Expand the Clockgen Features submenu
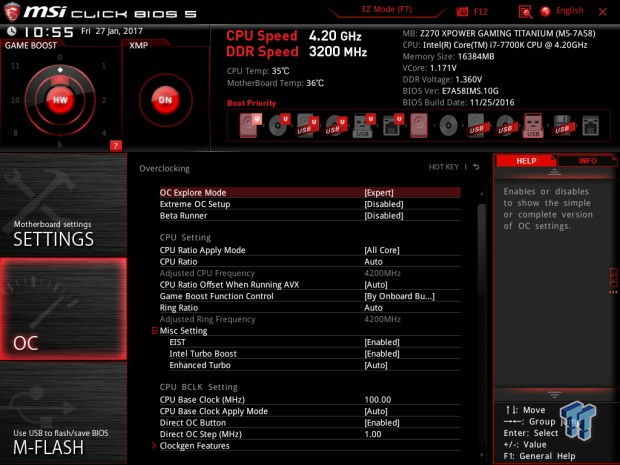This screenshot has width=620, height=465. point(310,446)
